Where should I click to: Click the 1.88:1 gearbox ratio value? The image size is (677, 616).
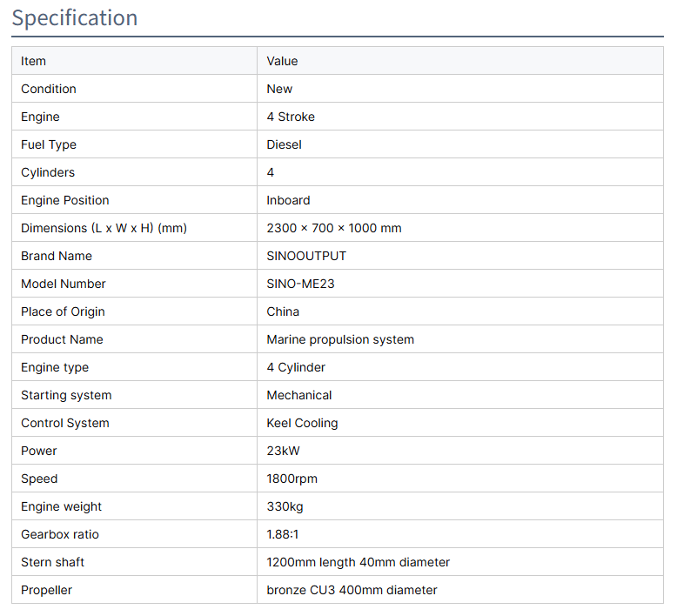(x=283, y=534)
